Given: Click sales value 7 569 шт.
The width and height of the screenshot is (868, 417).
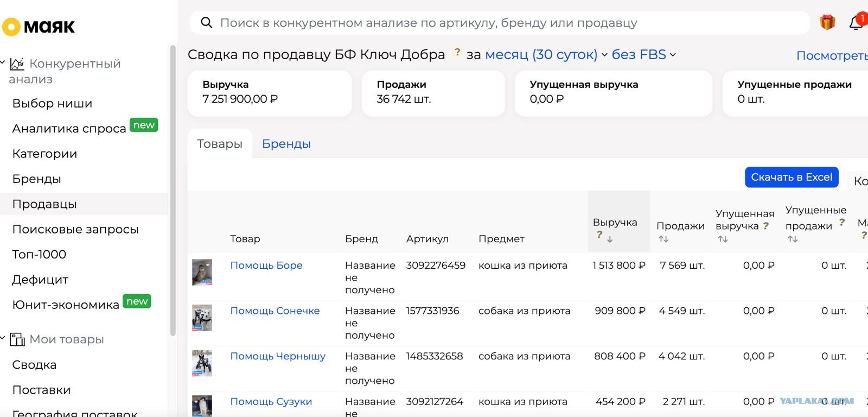Looking at the screenshot, I should [x=682, y=266].
